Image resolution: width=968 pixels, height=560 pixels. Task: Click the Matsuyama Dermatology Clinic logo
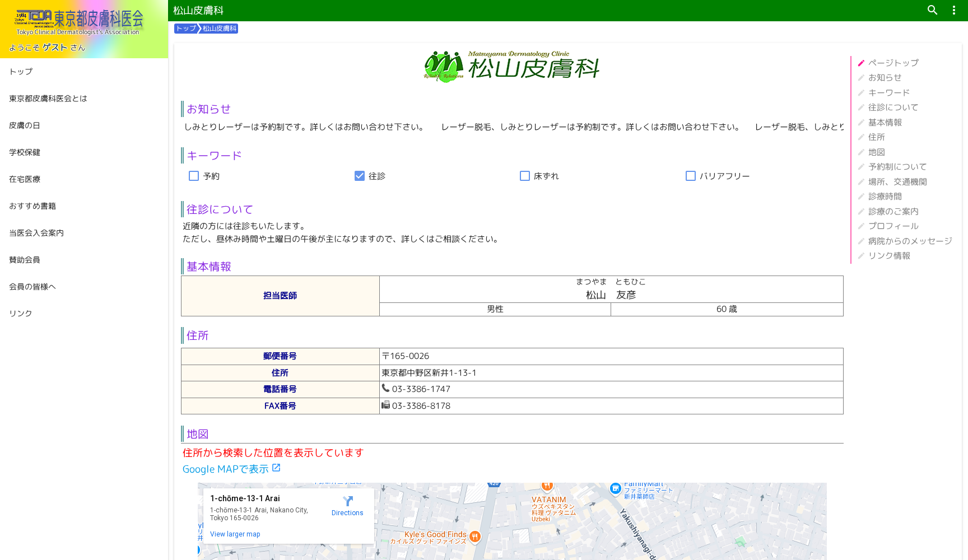511,66
